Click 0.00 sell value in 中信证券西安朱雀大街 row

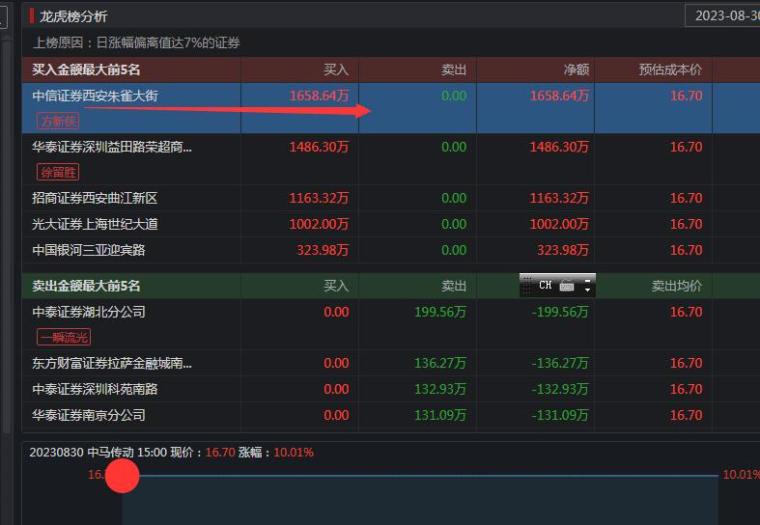pos(454,95)
